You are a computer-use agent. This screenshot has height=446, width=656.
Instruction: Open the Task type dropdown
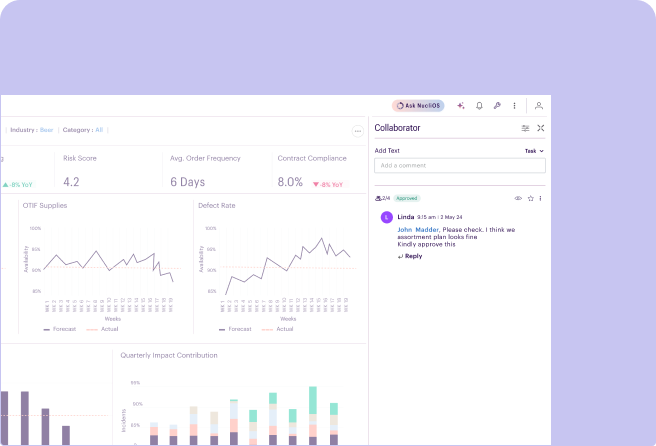(x=534, y=151)
